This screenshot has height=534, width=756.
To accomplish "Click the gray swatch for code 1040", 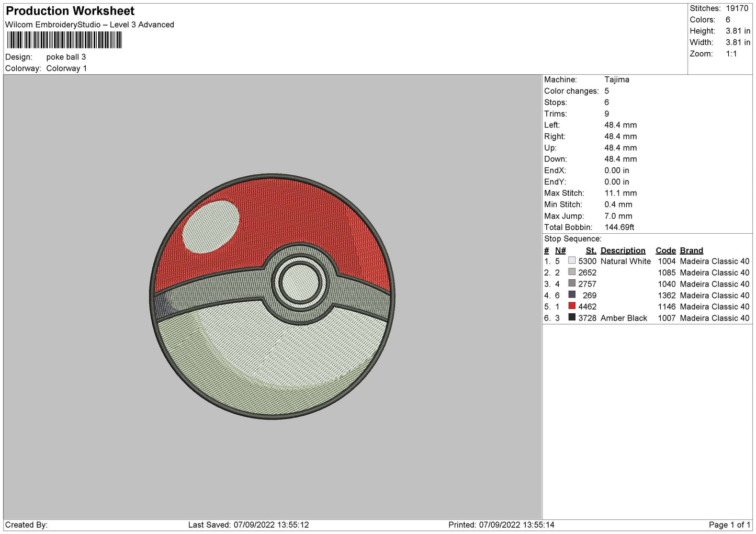I will [x=572, y=283].
